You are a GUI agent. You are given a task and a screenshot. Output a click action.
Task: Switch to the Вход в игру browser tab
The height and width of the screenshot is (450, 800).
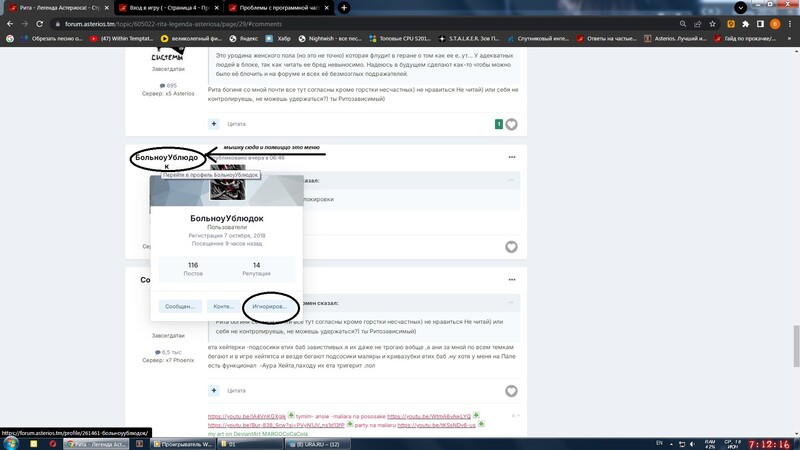click(162, 7)
